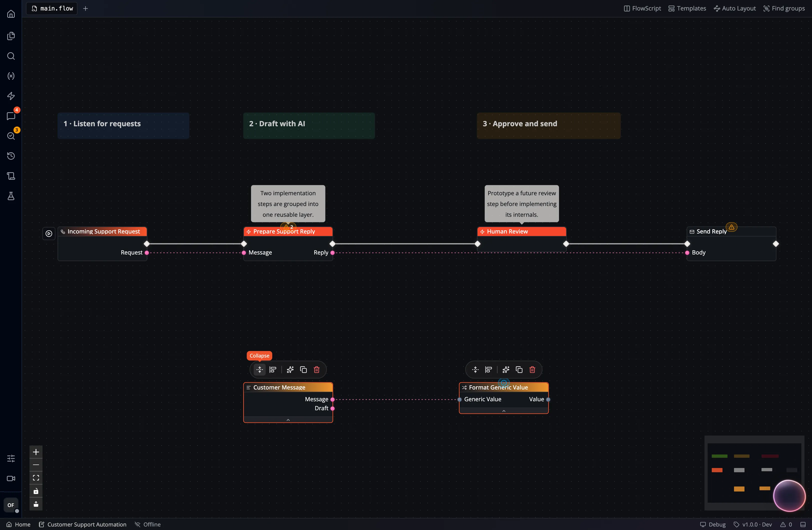Open review icon with badge 3

click(x=11, y=136)
